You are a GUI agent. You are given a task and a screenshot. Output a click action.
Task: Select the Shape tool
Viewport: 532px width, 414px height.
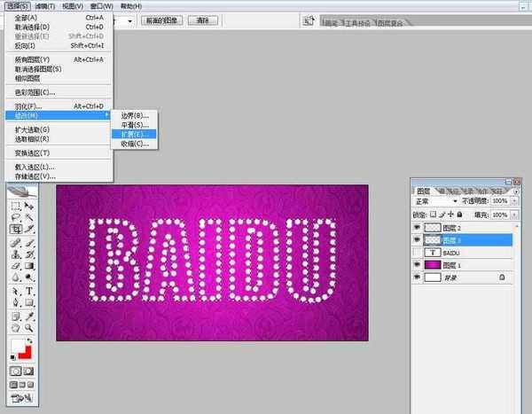[29, 302]
